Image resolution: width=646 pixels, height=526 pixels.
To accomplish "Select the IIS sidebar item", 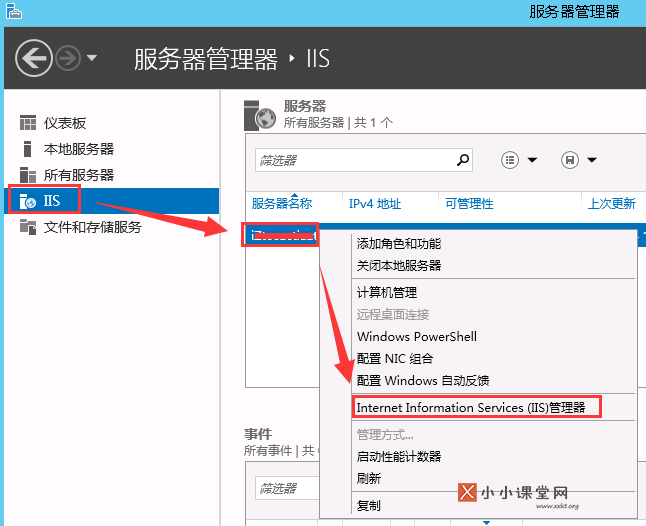I will 111,201.
